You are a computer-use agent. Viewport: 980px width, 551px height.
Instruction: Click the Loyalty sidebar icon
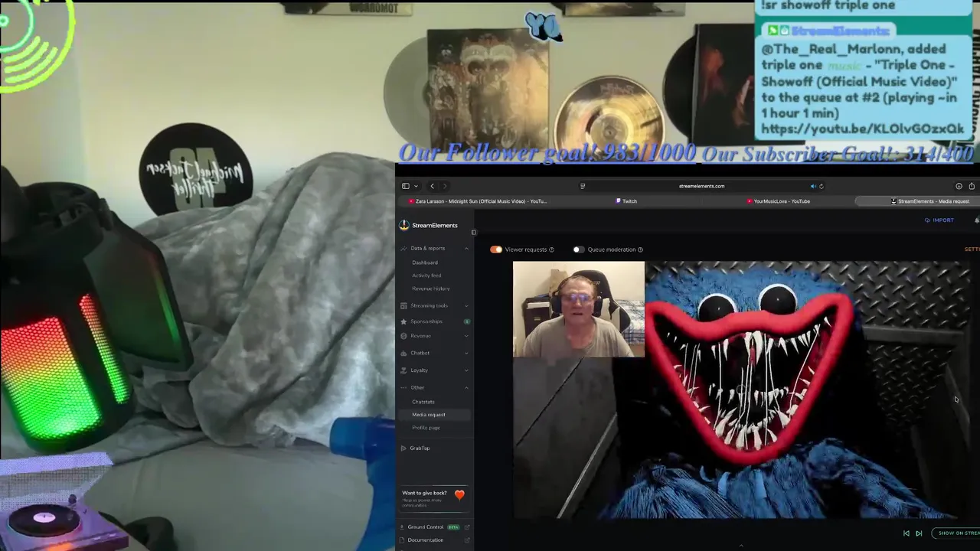[x=403, y=370]
